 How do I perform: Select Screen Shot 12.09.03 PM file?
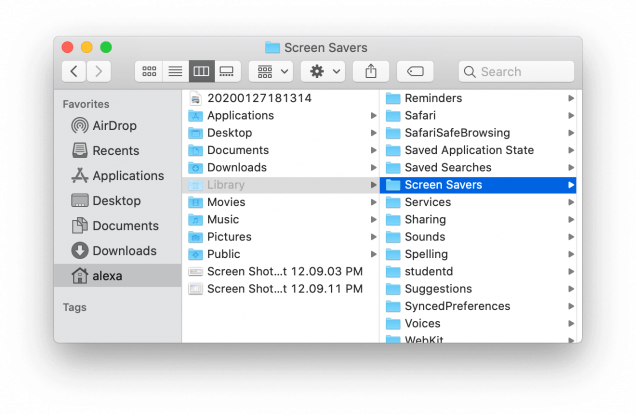coord(281,271)
